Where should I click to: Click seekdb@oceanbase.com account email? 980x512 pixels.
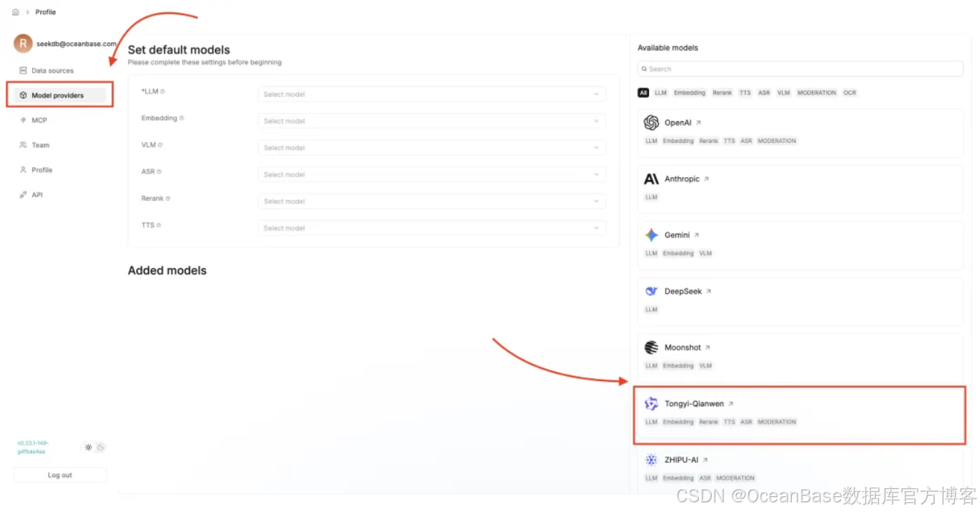point(77,44)
